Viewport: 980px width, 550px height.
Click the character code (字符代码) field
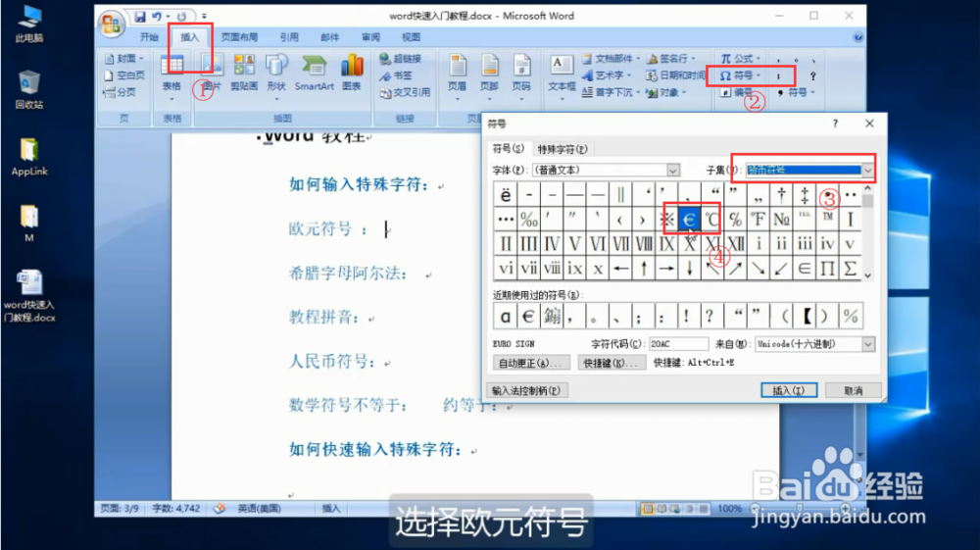point(679,344)
